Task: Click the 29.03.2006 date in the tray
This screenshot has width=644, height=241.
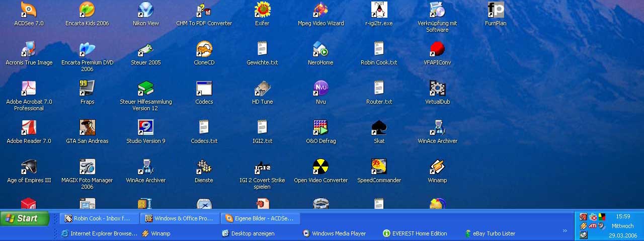Action: pyautogui.click(x=623, y=235)
